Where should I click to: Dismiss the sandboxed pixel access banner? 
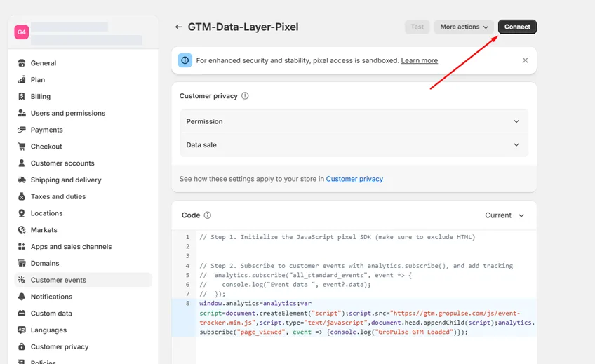click(525, 60)
